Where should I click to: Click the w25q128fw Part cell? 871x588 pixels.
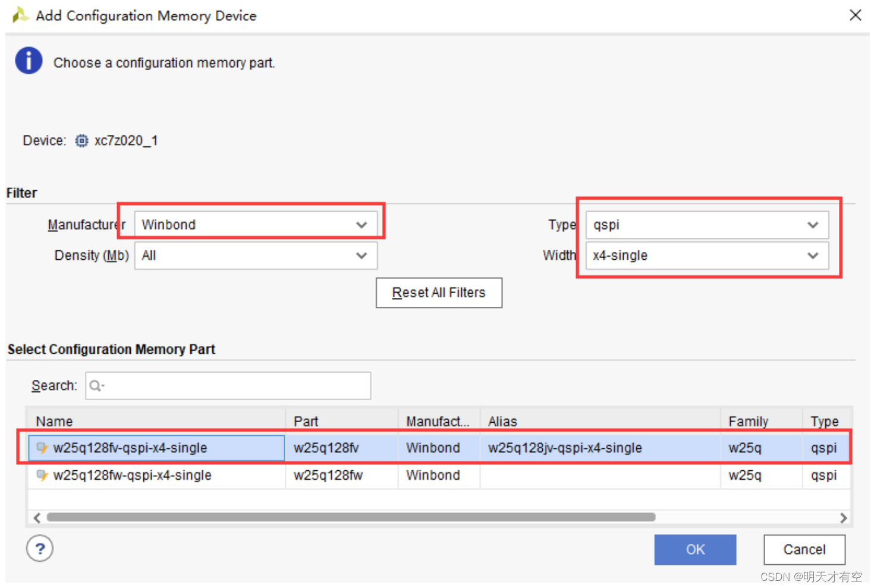(342, 475)
